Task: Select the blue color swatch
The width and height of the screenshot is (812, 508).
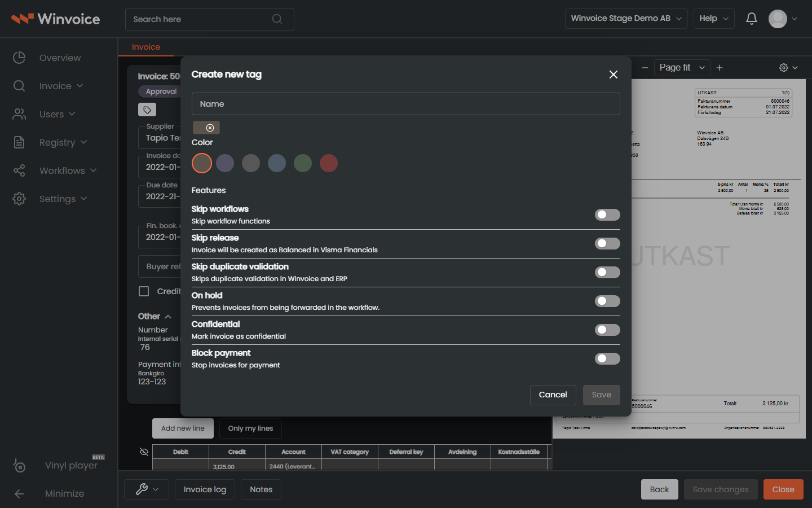Action: [x=277, y=163]
